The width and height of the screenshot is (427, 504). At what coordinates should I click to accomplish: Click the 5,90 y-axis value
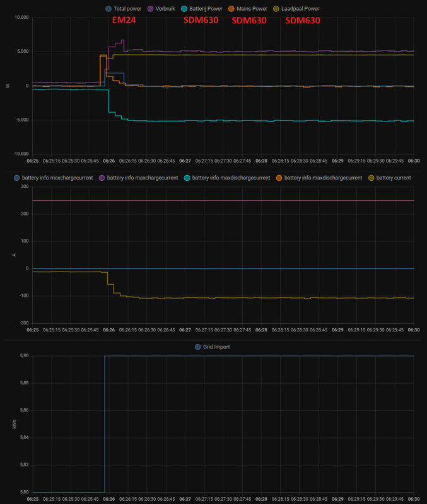click(25, 355)
